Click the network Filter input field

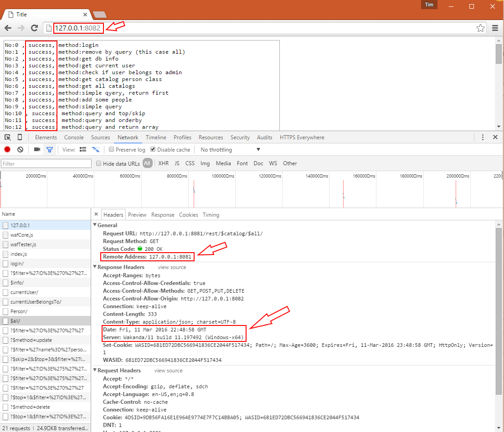tap(46, 163)
